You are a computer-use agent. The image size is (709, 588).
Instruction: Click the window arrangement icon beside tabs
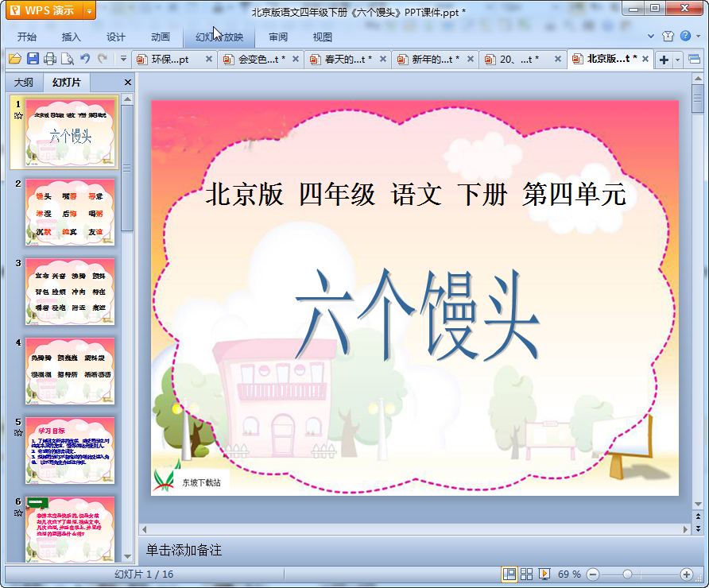pos(694,60)
